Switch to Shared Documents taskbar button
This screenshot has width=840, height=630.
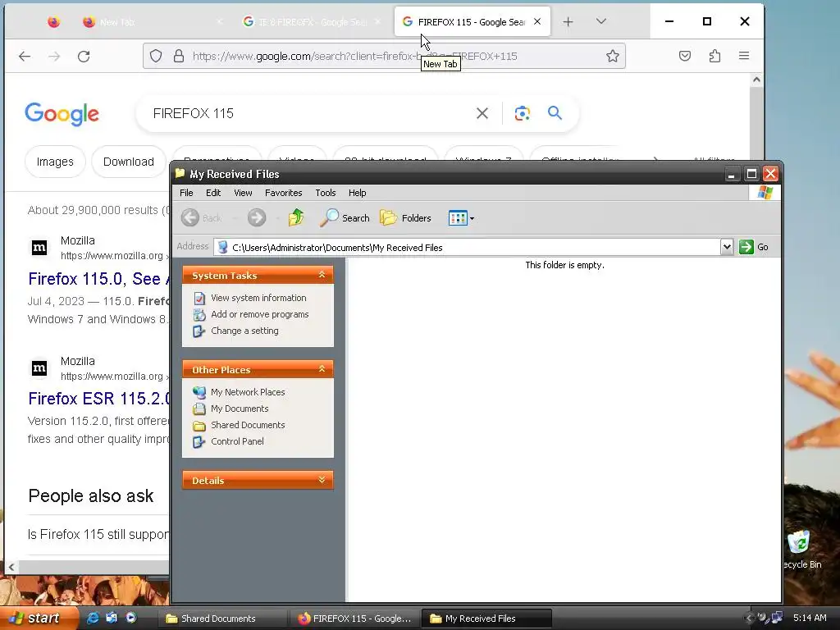coord(222,619)
